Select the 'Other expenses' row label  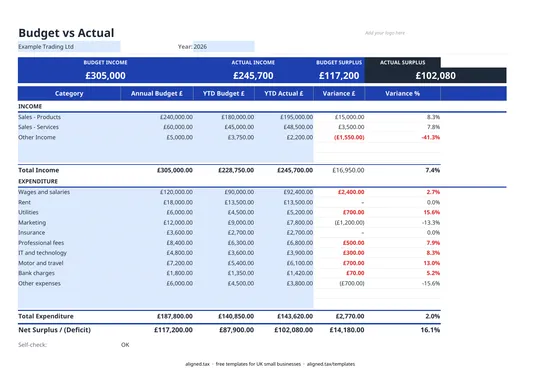tap(39, 283)
